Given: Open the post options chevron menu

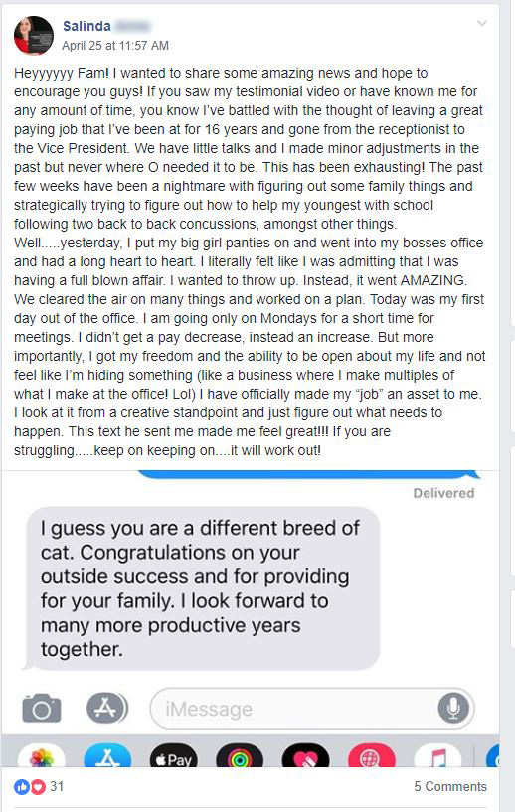Looking at the screenshot, I should 482,23.
